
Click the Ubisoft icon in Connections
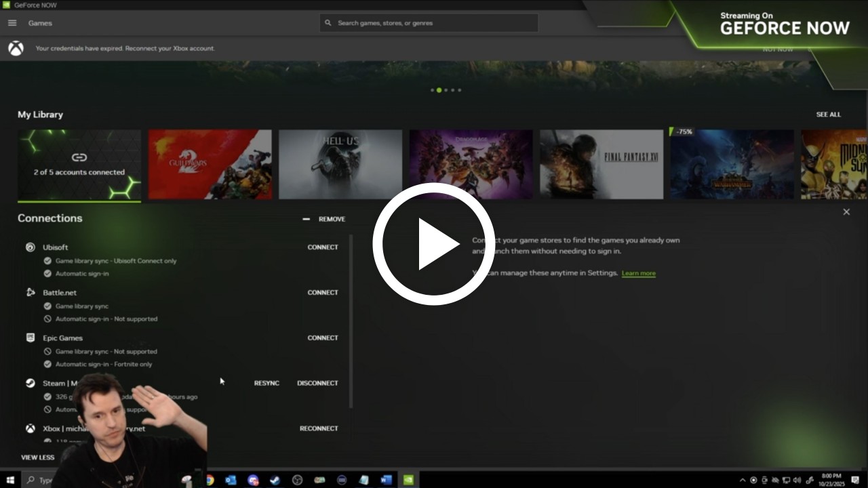[31, 247]
